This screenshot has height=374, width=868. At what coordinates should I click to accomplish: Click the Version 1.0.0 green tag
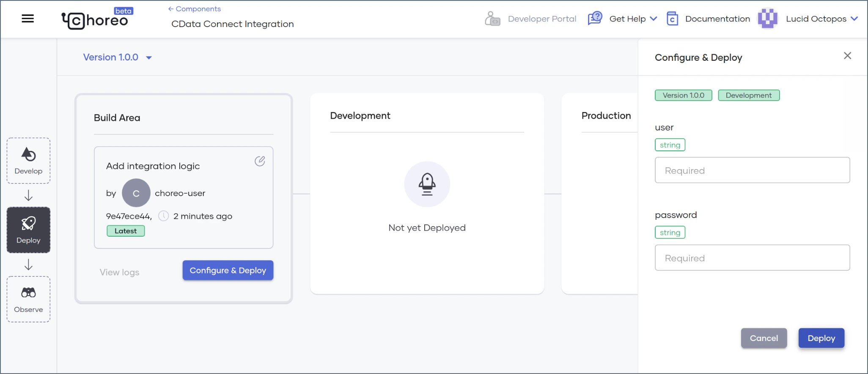(684, 95)
